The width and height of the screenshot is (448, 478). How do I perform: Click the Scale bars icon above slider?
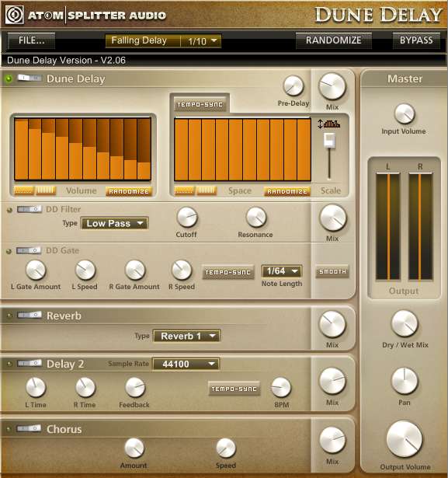click(x=329, y=124)
